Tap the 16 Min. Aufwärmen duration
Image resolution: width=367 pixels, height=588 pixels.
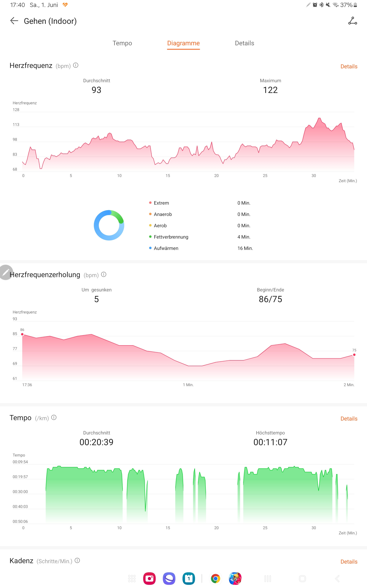(245, 248)
